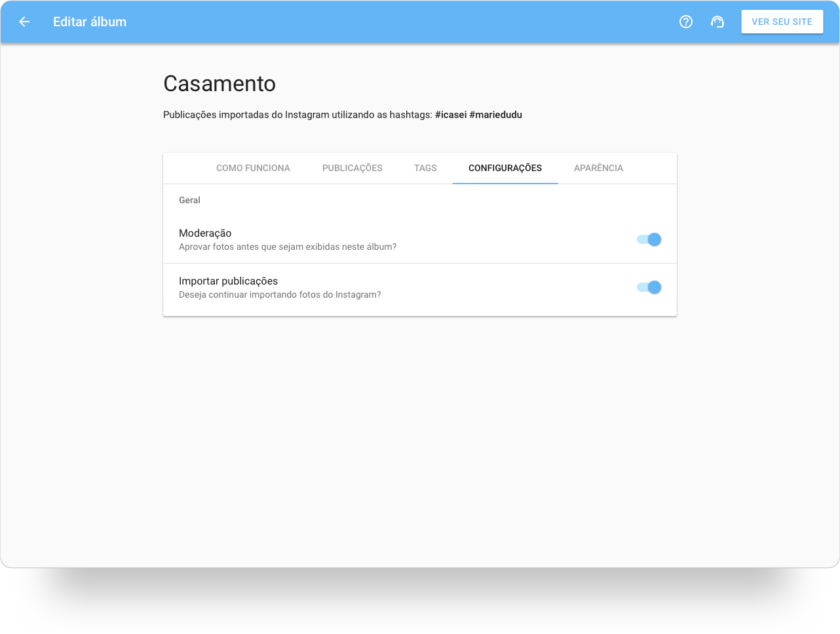Open the PUBLICAÇÕES tab
The height and width of the screenshot is (634, 840).
(x=352, y=168)
